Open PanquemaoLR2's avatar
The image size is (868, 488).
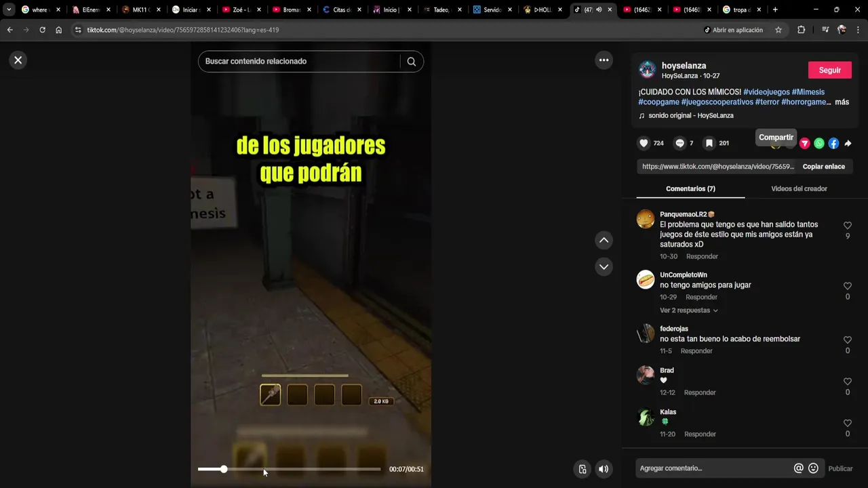pyautogui.click(x=646, y=219)
